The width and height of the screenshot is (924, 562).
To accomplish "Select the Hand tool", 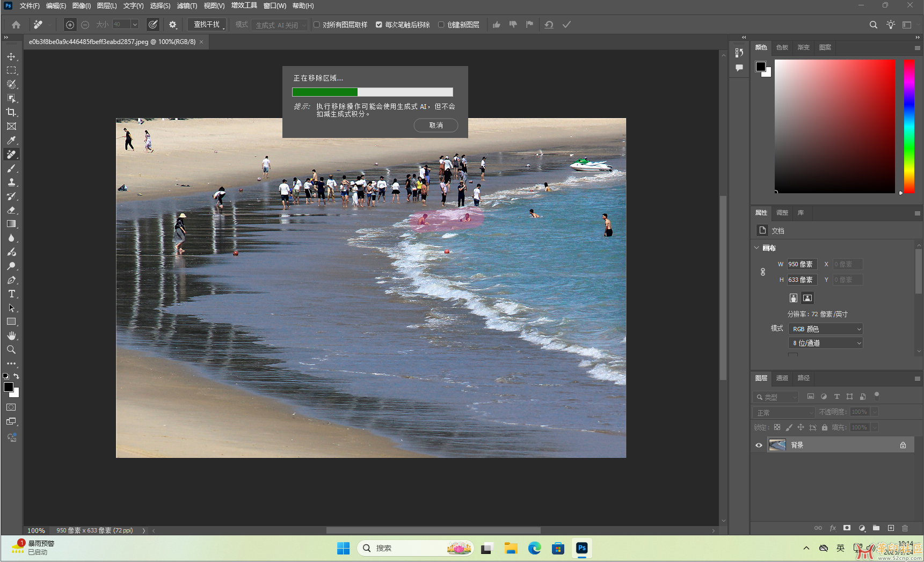I will pyautogui.click(x=11, y=335).
